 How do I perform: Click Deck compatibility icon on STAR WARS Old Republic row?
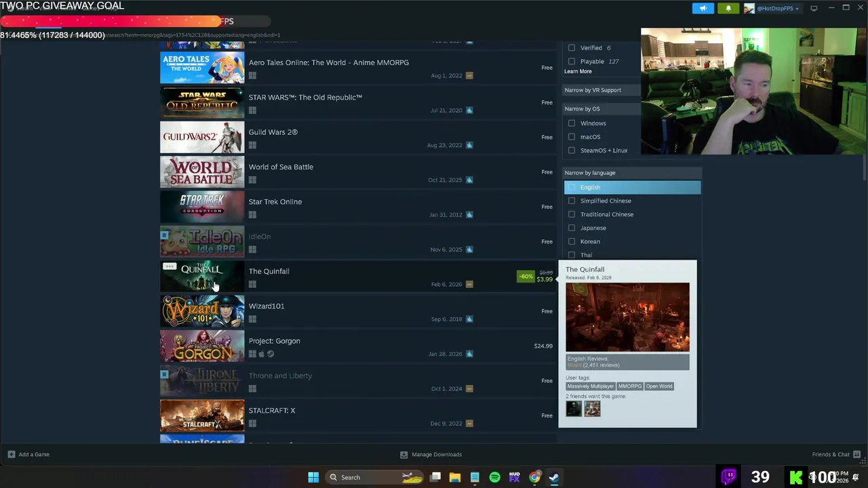[x=469, y=110]
